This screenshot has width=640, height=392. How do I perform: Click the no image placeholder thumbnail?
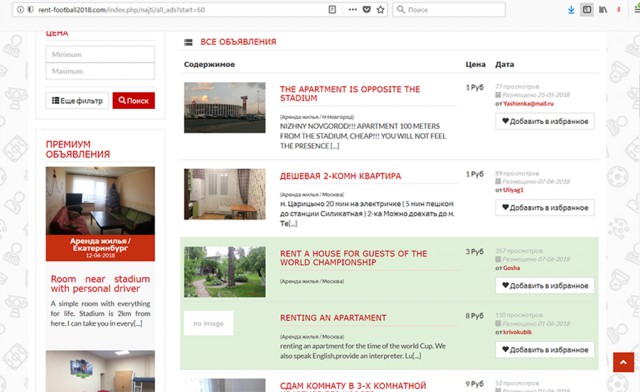click(209, 323)
